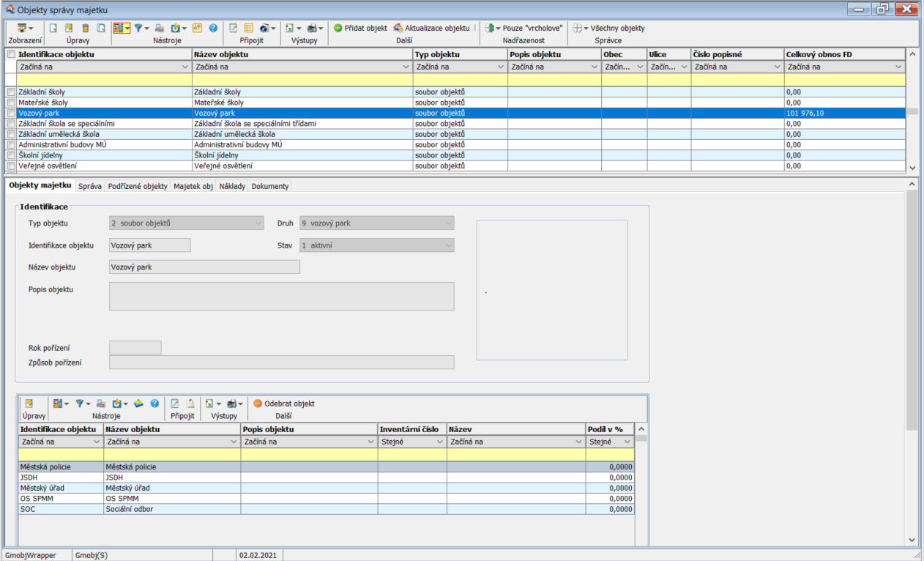Open the funnel filter tool in top toolbar

point(138,29)
